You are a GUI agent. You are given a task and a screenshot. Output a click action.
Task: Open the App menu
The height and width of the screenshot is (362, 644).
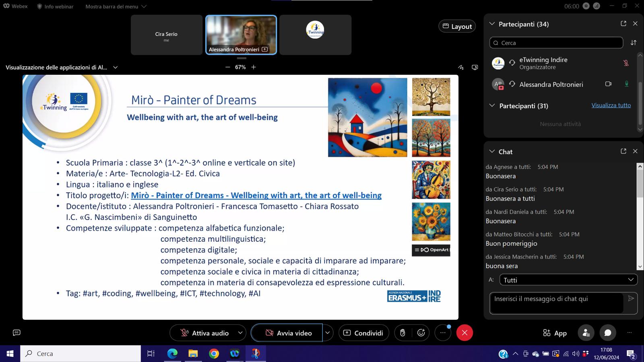point(555,333)
